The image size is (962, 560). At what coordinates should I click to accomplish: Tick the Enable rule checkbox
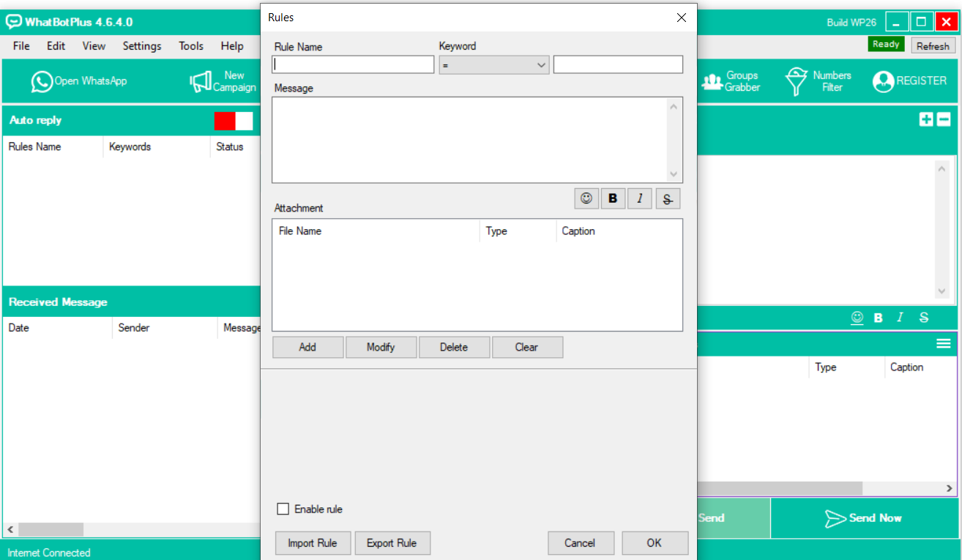(283, 509)
